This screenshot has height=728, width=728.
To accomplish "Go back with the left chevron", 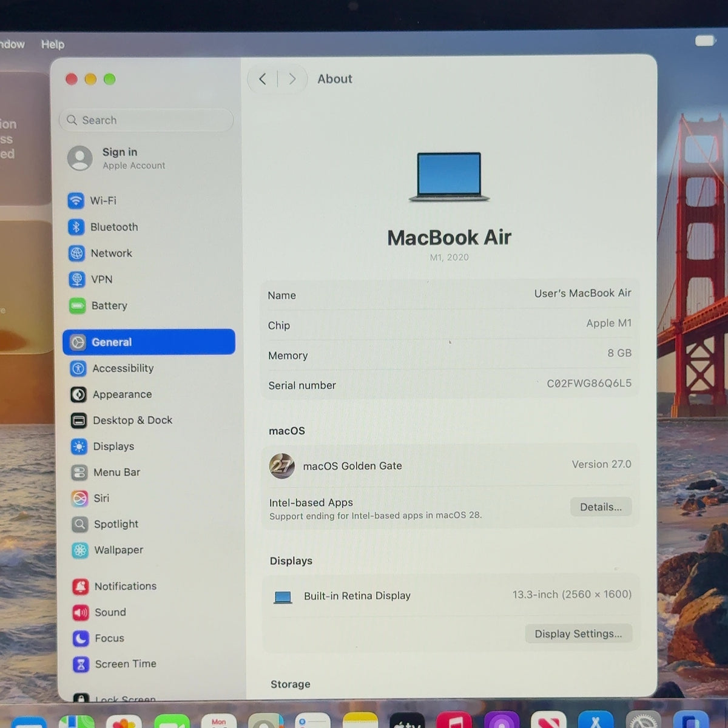I will coord(262,79).
